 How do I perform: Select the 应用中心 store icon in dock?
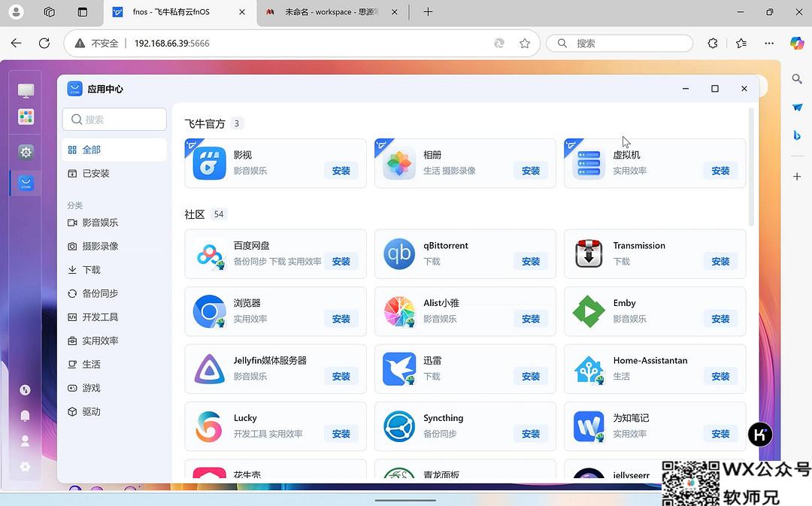click(26, 183)
